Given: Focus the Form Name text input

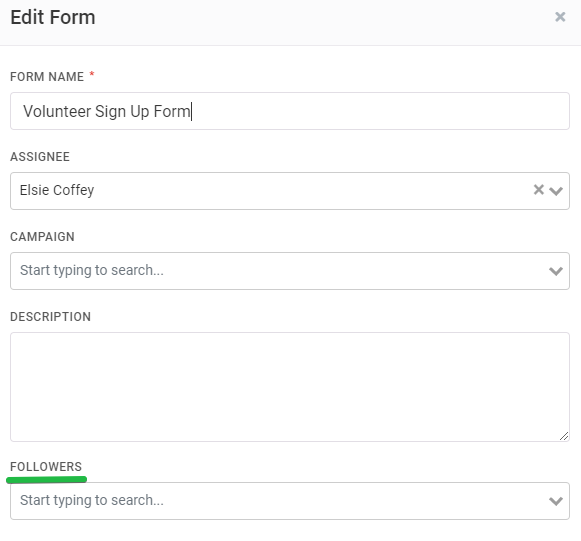Looking at the screenshot, I should [290, 111].
